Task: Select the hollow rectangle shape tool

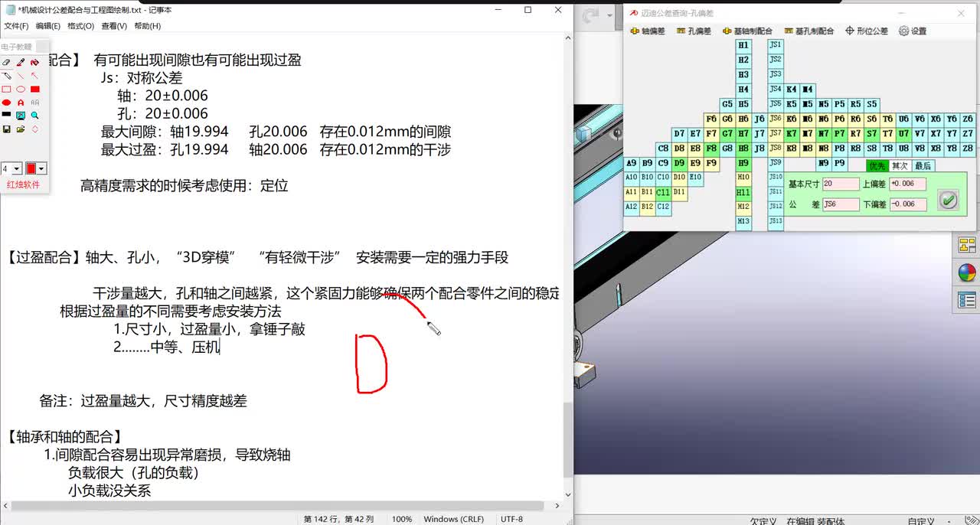Action: 6,89
